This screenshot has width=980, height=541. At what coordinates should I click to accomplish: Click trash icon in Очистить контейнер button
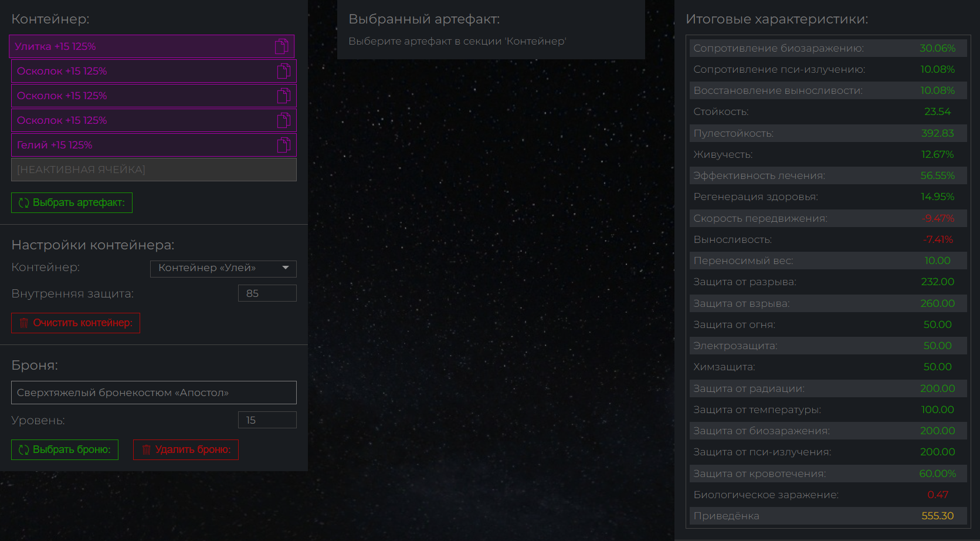pos(24,323)
